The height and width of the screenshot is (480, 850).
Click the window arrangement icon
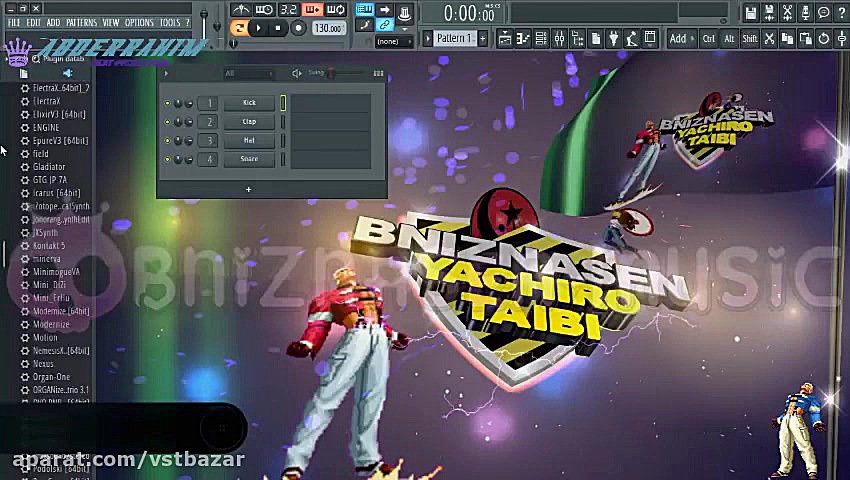pyautogui.click(x=650, y=39)
